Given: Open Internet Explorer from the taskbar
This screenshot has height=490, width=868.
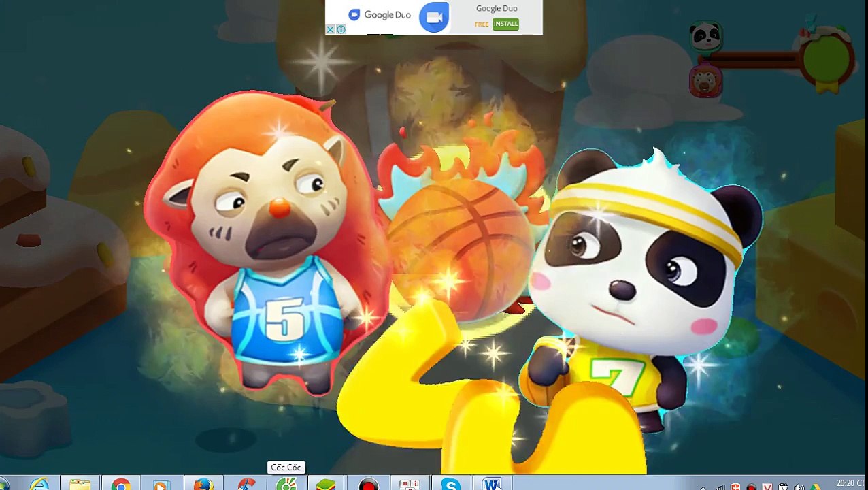Looking at the screenshot, I should click(39, 485).
